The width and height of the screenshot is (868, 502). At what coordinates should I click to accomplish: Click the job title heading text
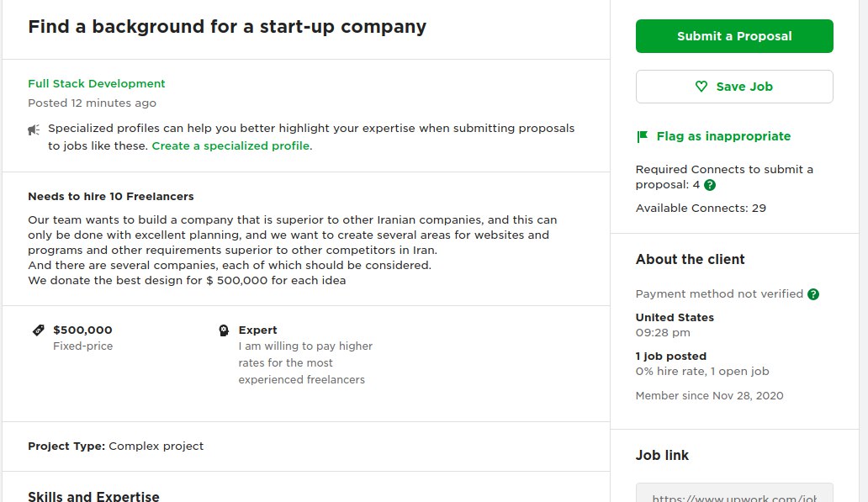(227, 27)
